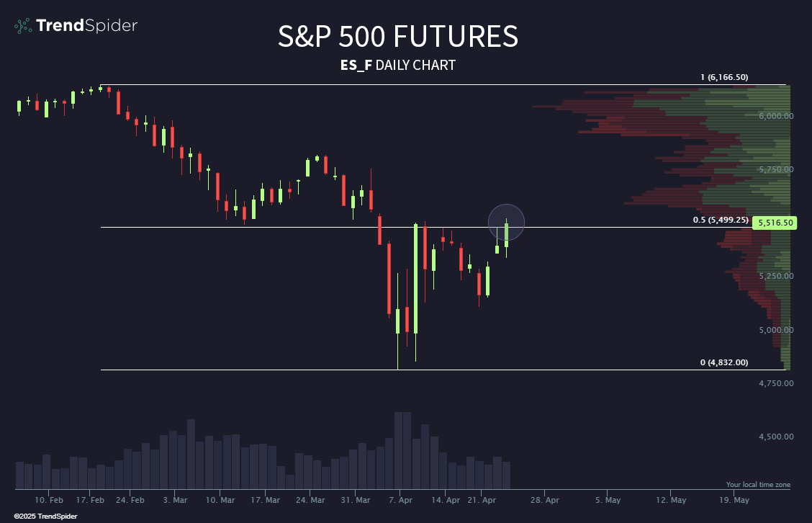
Task: Click the ©2025 TrendSpider copyright text
Action: click(45, 516)
